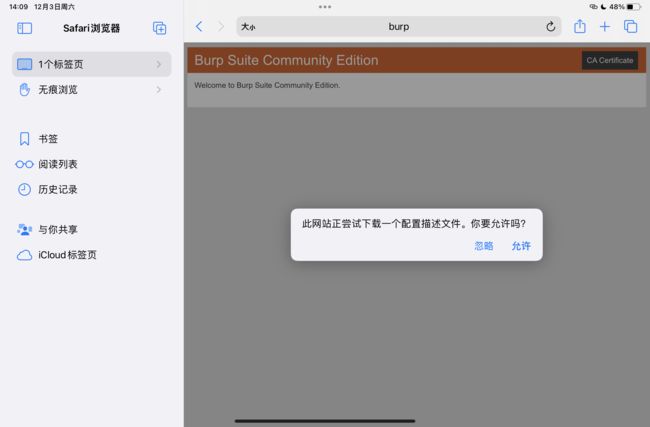Go forward with the forward arrow
This screenshot has width=650, height=427.
(221, 27)
